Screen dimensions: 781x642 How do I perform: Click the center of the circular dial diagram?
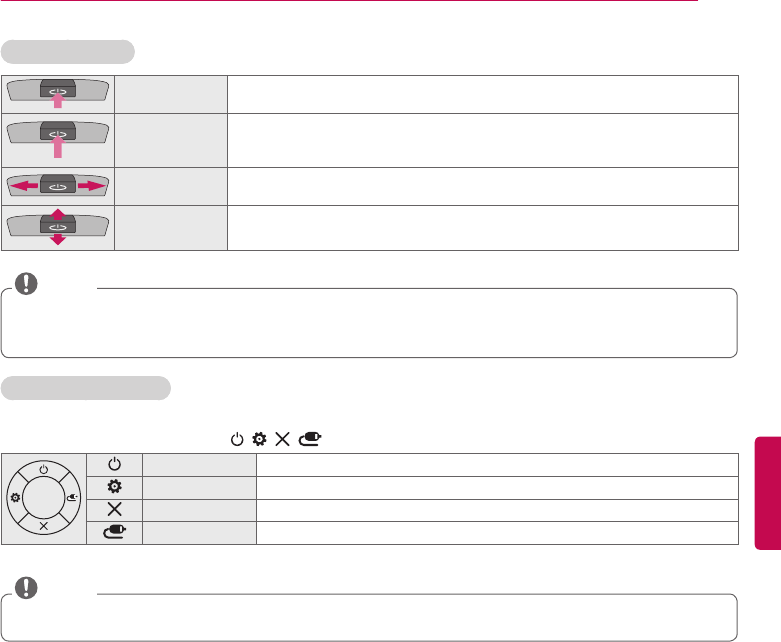click(45, 498)
